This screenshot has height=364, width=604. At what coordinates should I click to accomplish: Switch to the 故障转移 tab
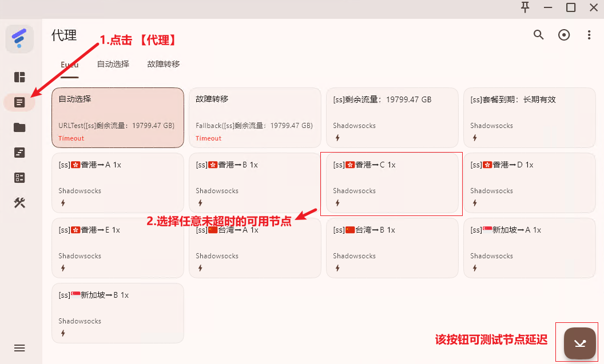coord(164,64)
